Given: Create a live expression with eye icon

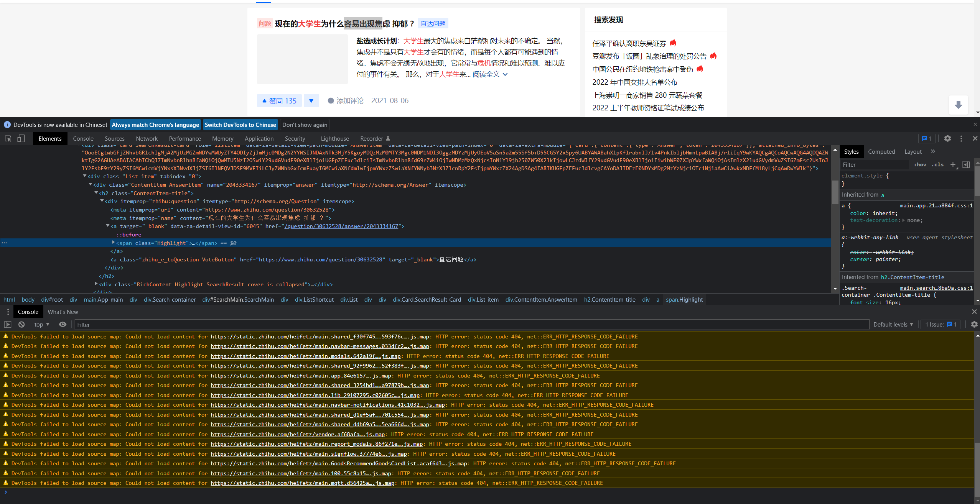Looking at the screenshot, I should (x=63, y=324).
